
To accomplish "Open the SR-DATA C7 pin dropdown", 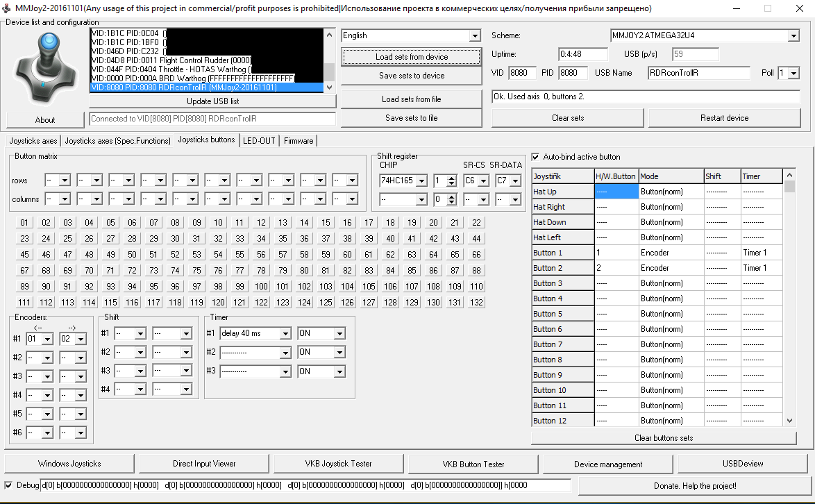I will point(515,180).
